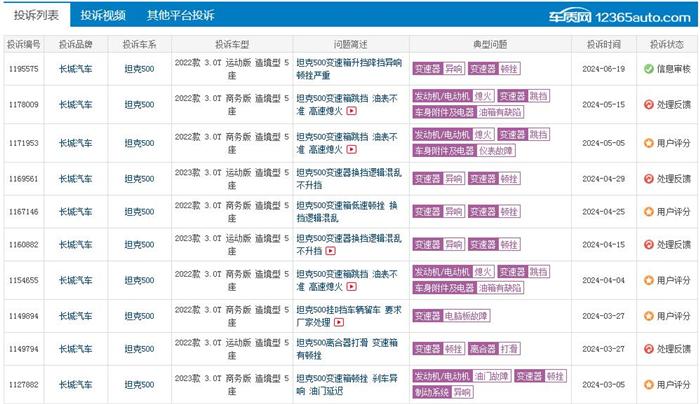Click 发动机/电动机 熄火 tag in row 1178009
The image size is (700, 404).
(454, 96)
